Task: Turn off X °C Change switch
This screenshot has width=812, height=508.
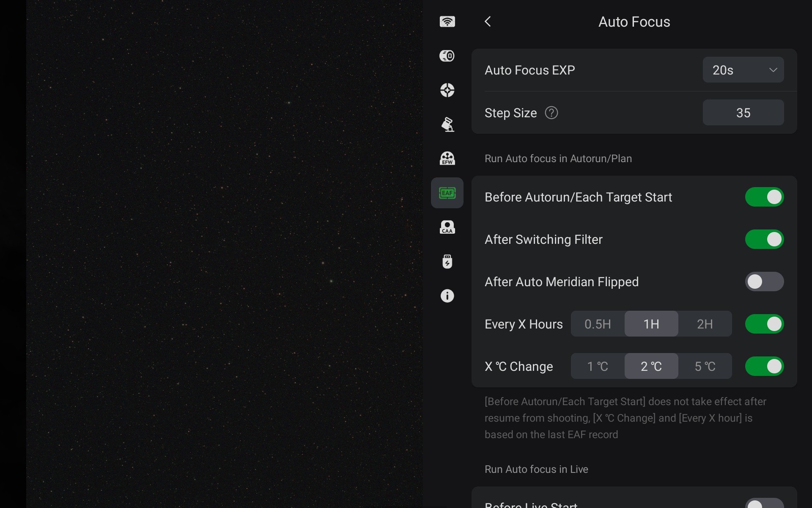Action: [x=764, y=366]
